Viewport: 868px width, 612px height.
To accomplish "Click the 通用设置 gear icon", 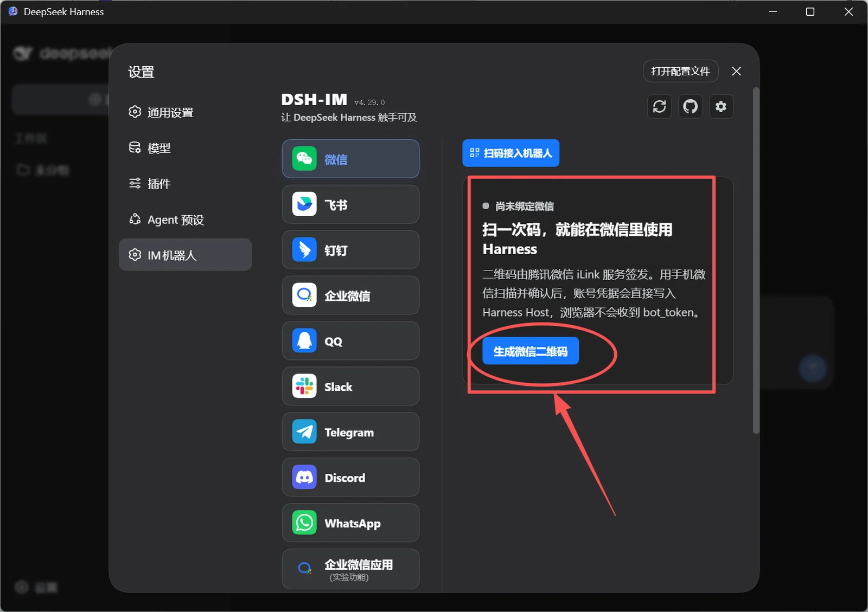I will click(x=135, y=112).
